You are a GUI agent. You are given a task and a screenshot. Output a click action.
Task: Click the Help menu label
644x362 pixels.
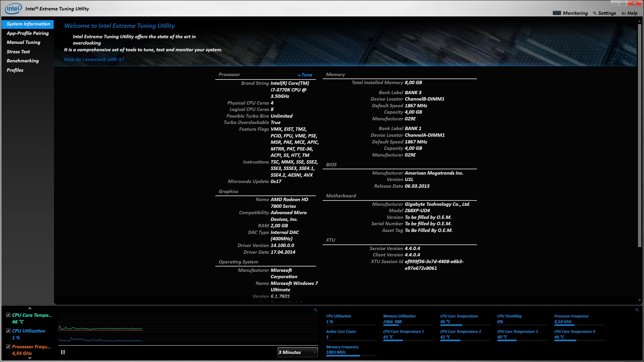pos(632,13)
